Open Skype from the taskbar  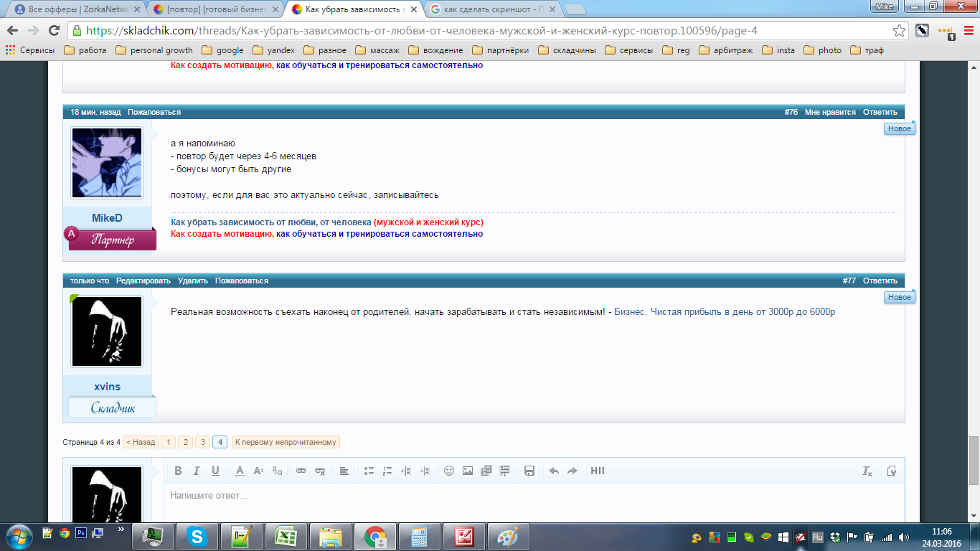click(197, 536)
